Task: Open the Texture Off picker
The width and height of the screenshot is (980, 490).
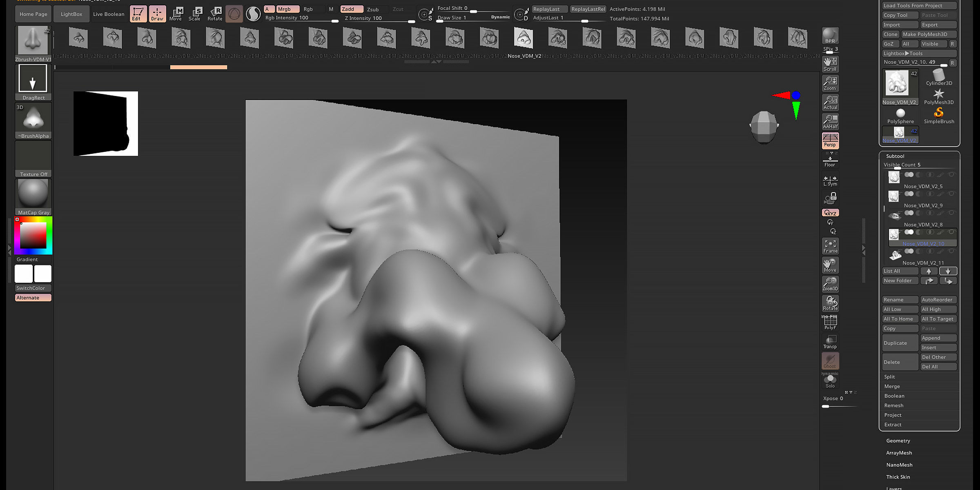Action: [33, 159]
